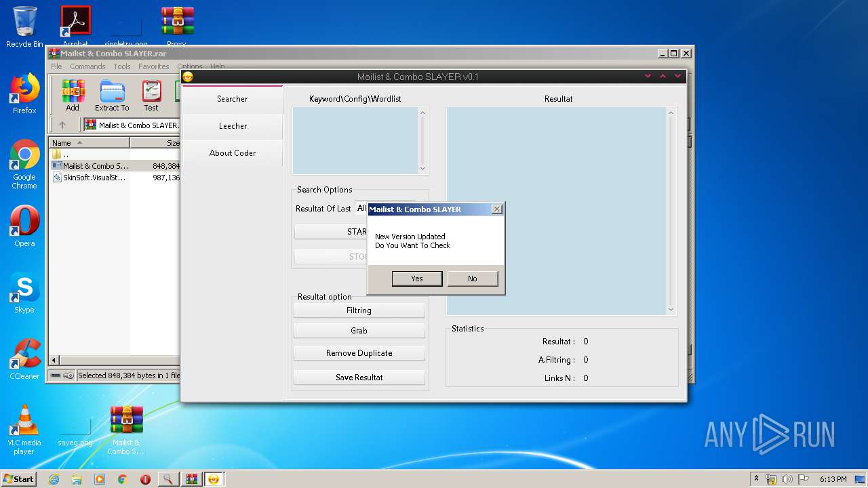Viewport: 868px width, 488px height.
Task: Select the 'Mailist & Combo S...' file in WinRAR
Action: (115, 166)
